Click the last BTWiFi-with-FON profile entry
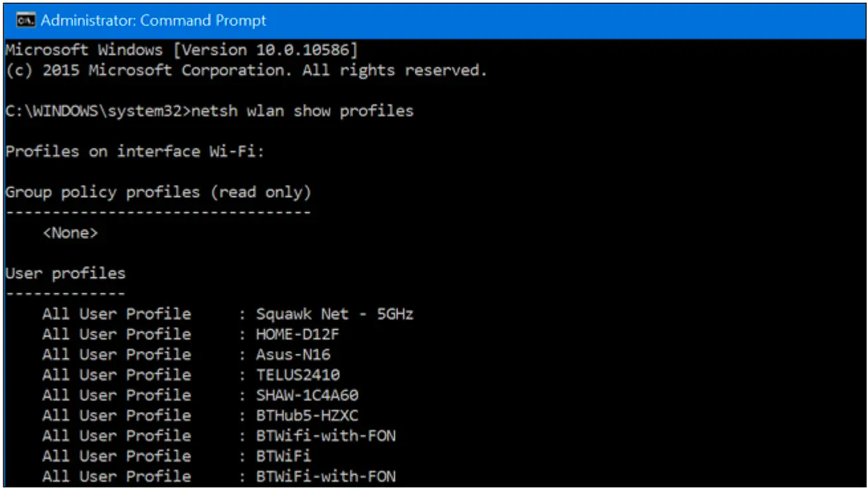The width and height of the screenshot is (868, 491). point(326,476)
